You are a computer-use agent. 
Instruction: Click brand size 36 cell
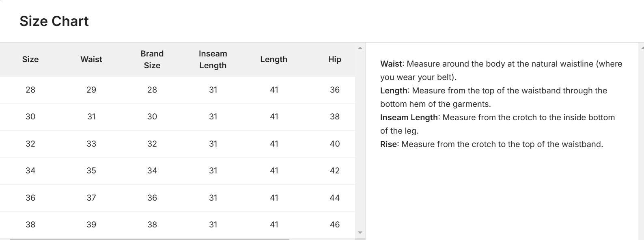(x=152, y=198)
